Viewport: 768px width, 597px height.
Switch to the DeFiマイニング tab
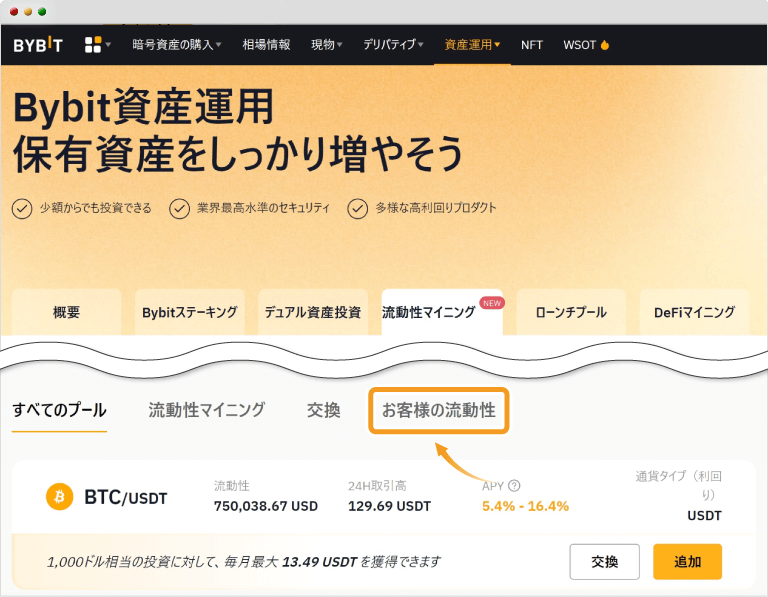[695, 312]
